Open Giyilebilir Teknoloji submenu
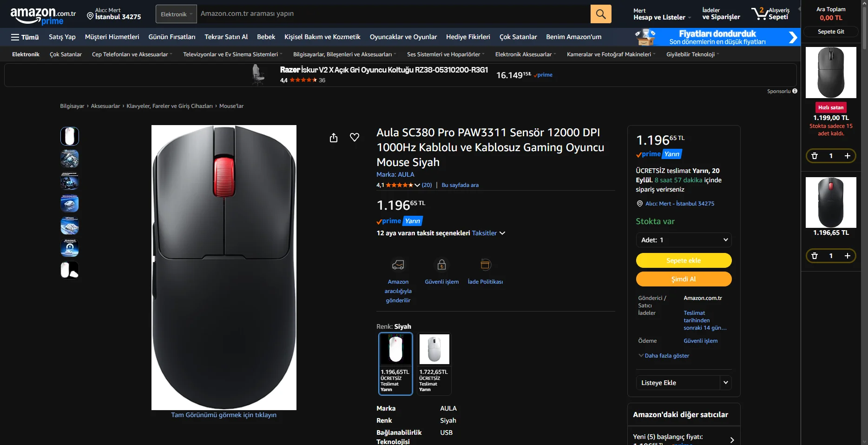The width and height of the screenshot is (868, 445). click(693, 54)
